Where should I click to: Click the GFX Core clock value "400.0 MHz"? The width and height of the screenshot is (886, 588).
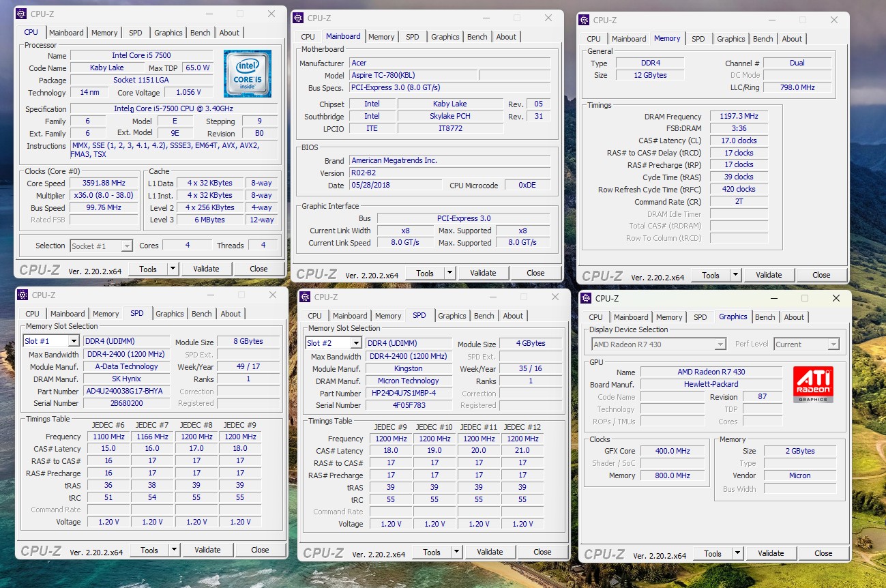pyautogui.click(x=672, y=451)
